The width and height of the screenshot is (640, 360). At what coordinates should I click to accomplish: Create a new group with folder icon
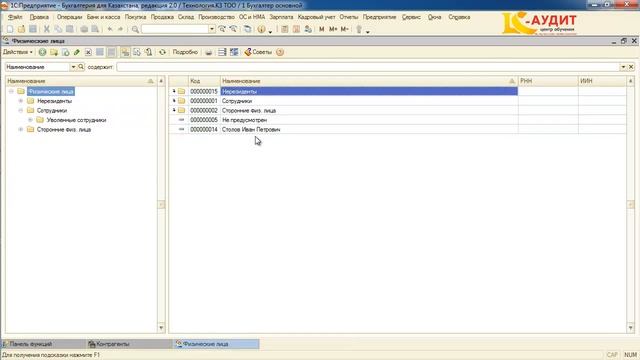click(53, 52)
